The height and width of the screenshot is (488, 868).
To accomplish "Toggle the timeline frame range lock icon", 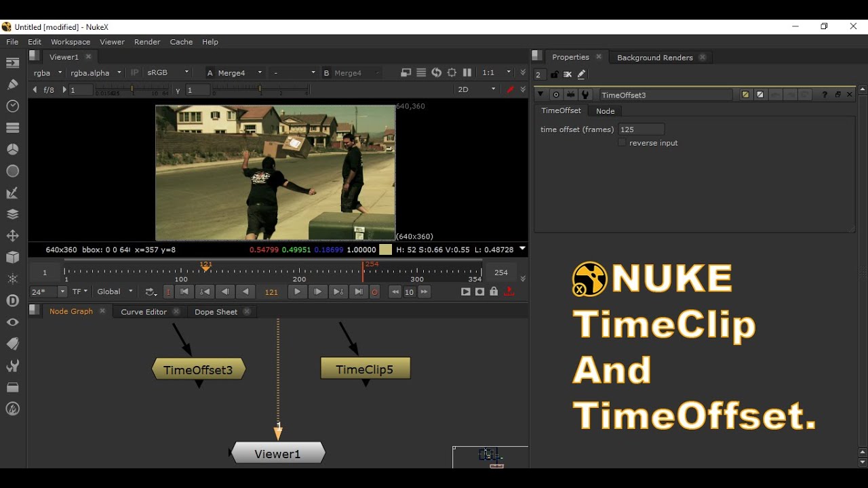I will coord(494,291).
